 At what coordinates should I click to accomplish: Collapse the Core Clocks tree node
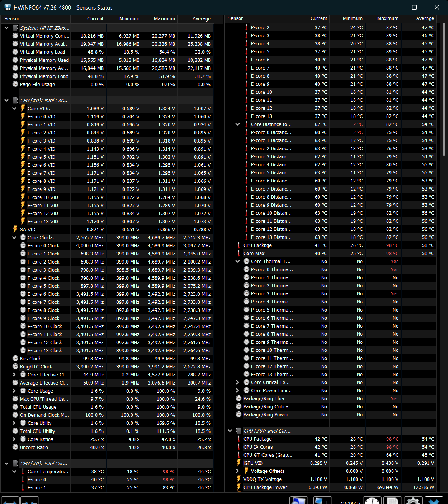tap(14, 237)
